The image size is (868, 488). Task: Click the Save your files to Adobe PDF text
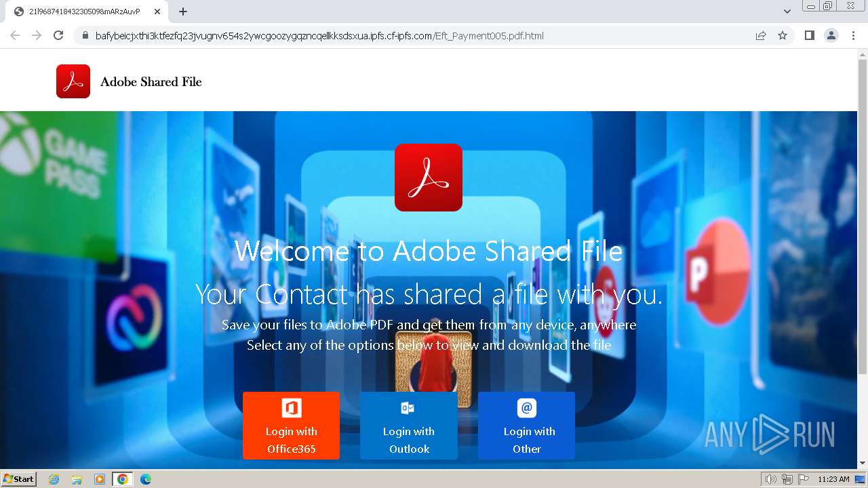click(x=429, y=325)
